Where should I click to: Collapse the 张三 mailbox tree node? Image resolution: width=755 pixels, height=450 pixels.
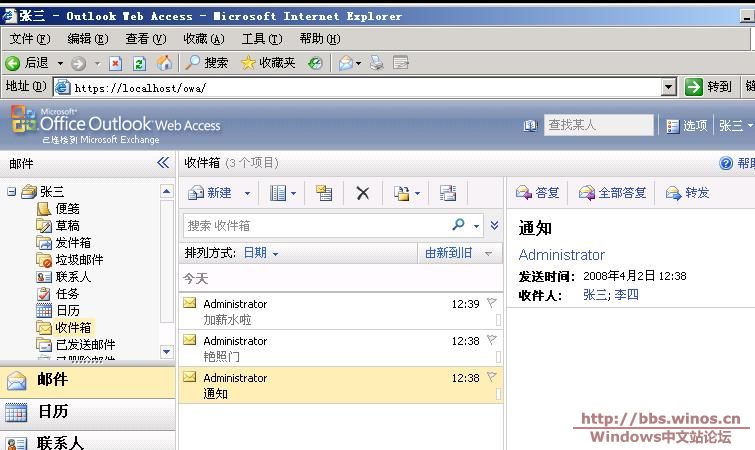click(12, 191)
